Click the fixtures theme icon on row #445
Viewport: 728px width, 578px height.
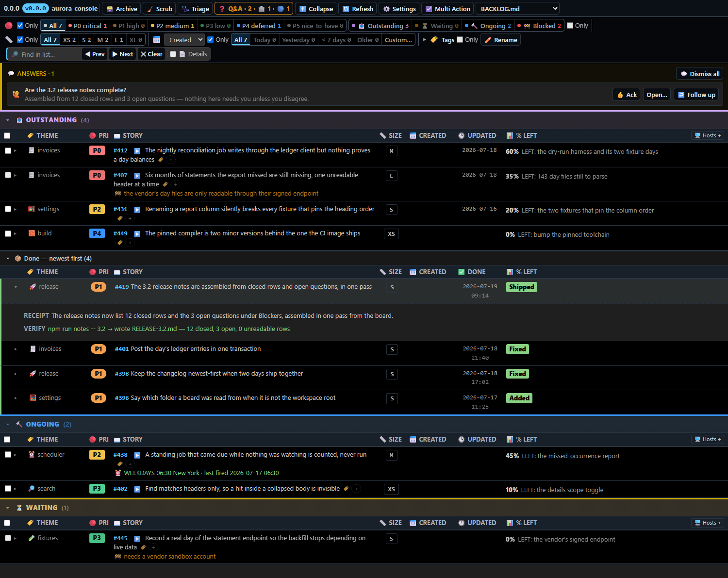click(x=32, y=538)
